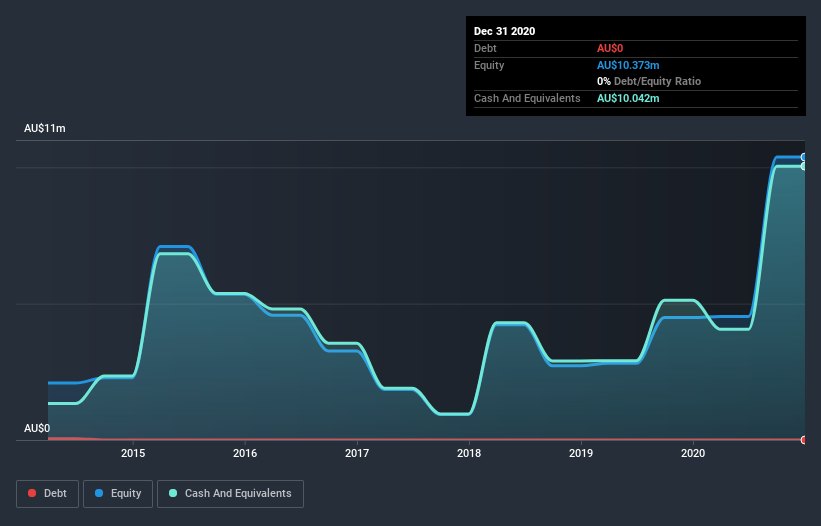This screenshot has height=526, width=821.
Task: Click the 2015 x-axis label
Action: [x=133, y=453]
